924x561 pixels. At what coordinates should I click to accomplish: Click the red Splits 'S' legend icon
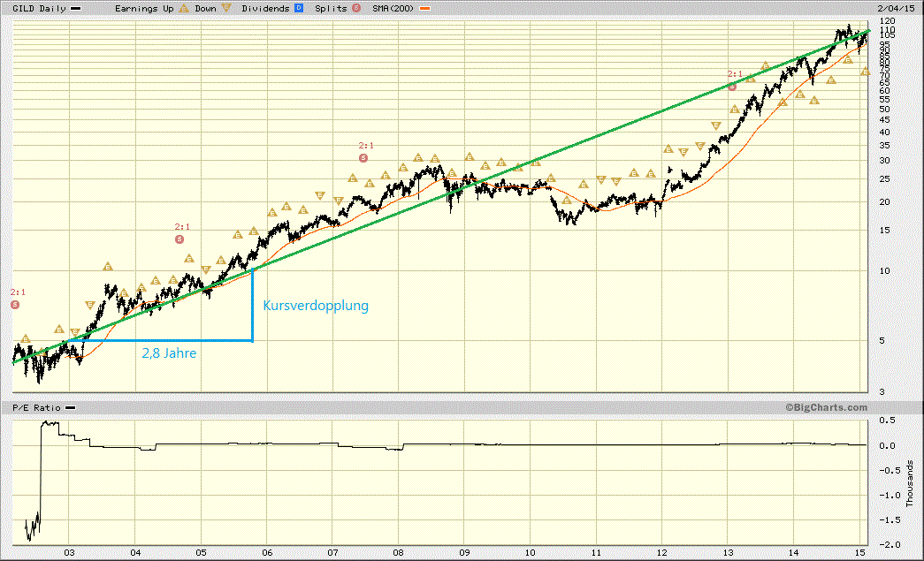click(356, 8)
